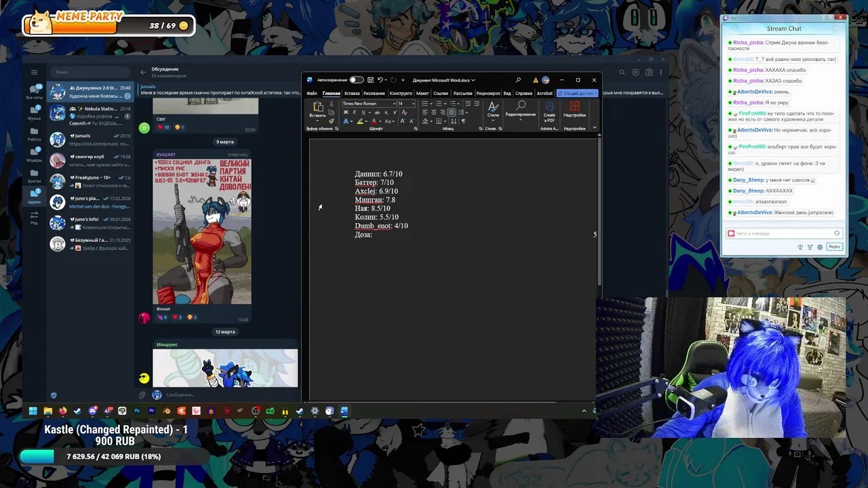
Task: Open the undo history dropdown arrow
Action: pyautogui.click(x=386, y=80)
